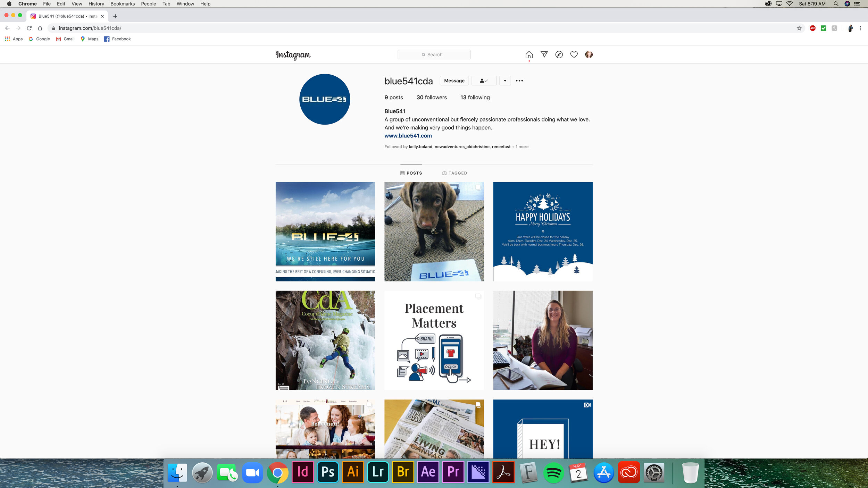Viewport: 868px width, 488px height.
Task: Launch Photoshop from the dock
Action: click(x=328, y=472)
